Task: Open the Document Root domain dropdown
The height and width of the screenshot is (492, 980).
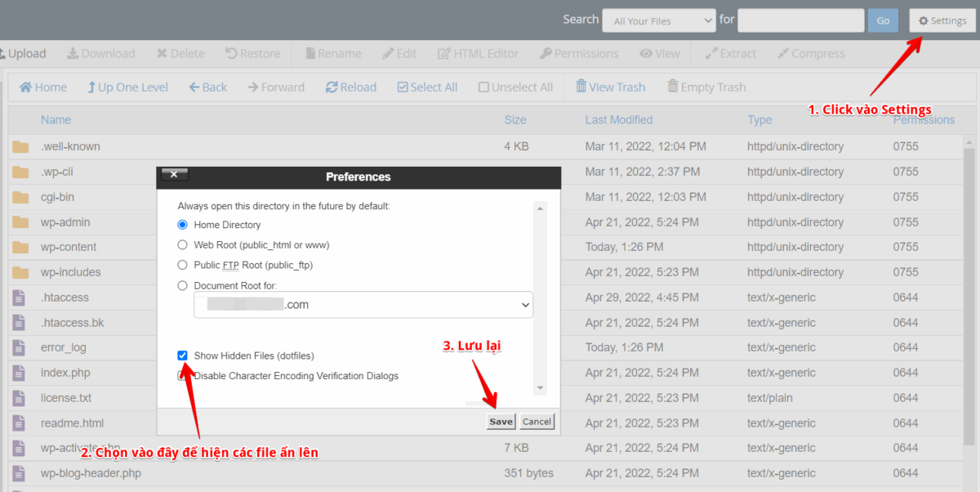Action: pyautogui.click(x=363, y=304)
